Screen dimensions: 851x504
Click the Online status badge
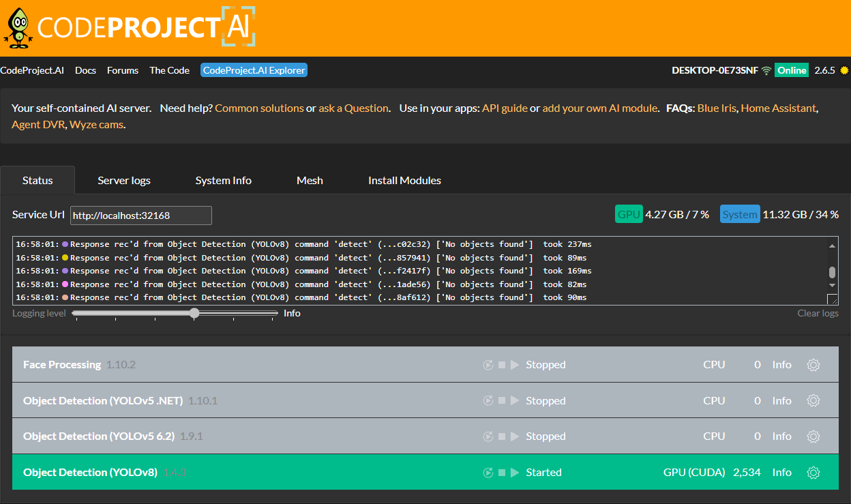pyautogui.click(x=792, y=70)
